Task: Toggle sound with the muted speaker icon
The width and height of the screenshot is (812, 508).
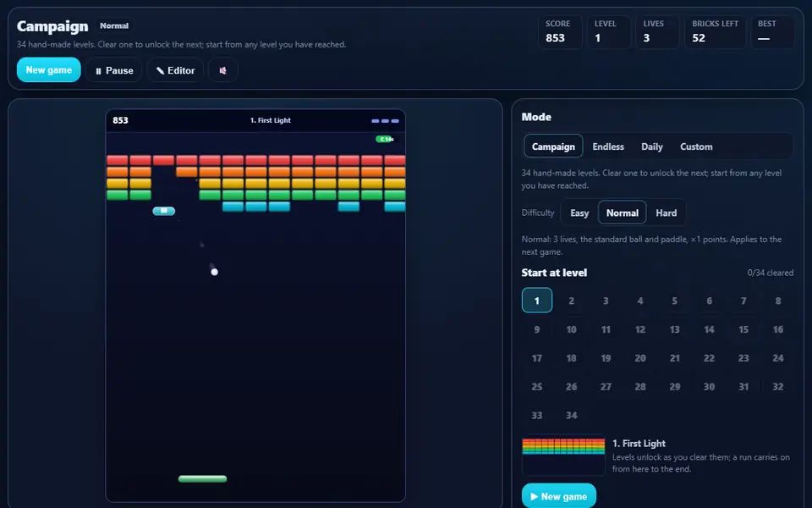Action: tap(223, 70)
